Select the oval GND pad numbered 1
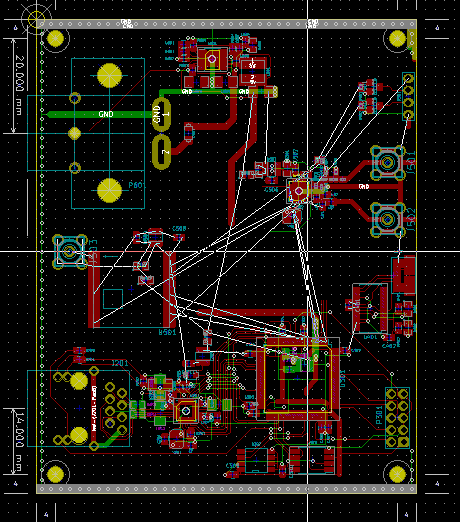This screenshot has width=460, height=522. tap(162, 115)
